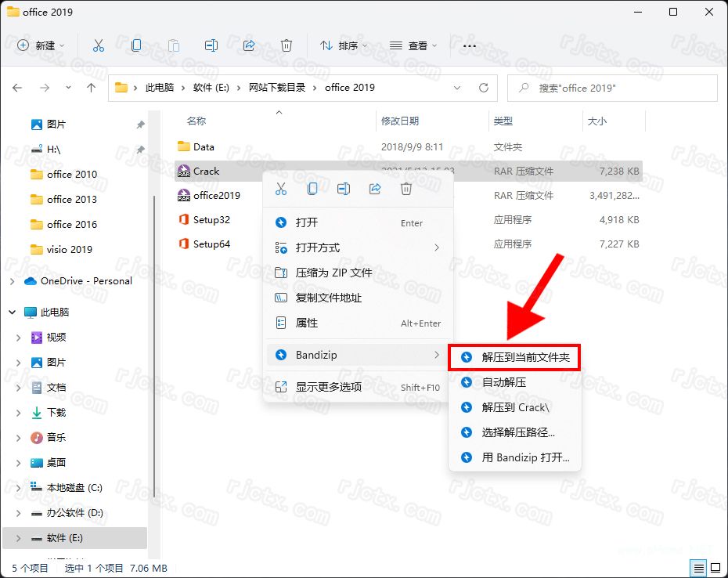Click the Rename icon in the toolbar
728x578 pixels.
coord(211,45)
